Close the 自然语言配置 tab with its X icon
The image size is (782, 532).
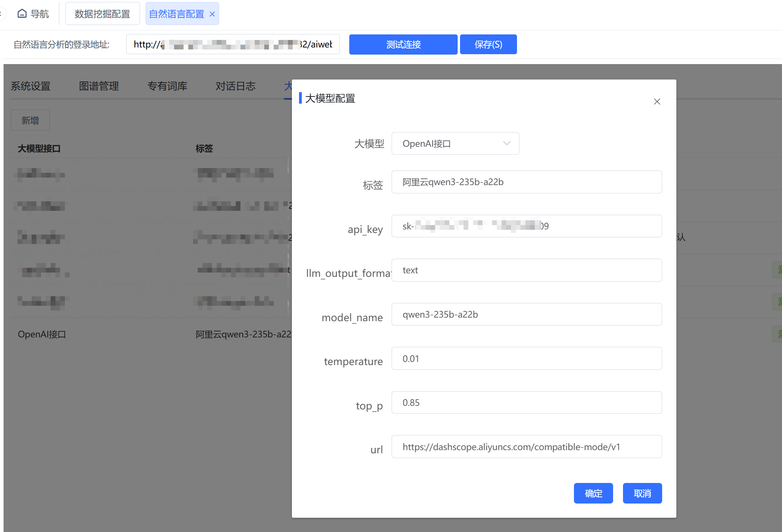212,14
